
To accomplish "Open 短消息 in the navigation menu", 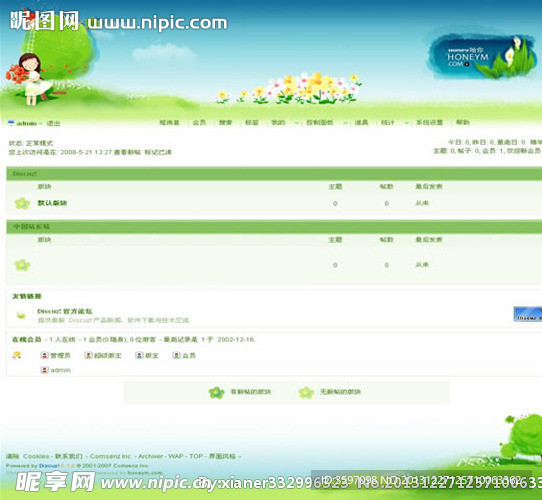I will point(169,122).
